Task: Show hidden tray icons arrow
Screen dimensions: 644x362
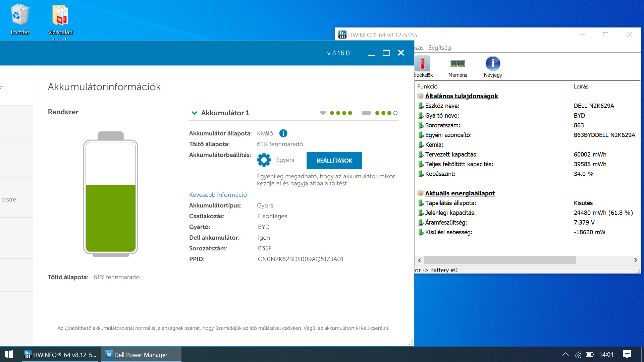Action: coord(565,354)
